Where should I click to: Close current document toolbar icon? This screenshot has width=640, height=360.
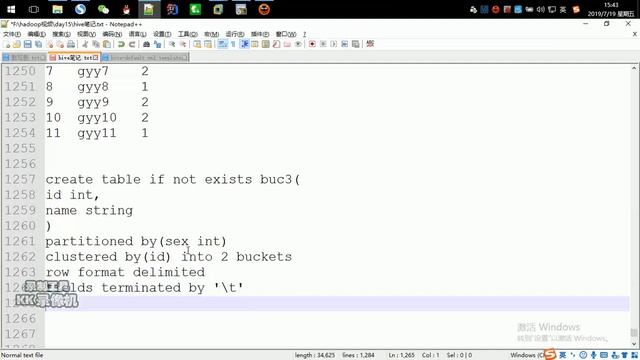click(49, 44)
